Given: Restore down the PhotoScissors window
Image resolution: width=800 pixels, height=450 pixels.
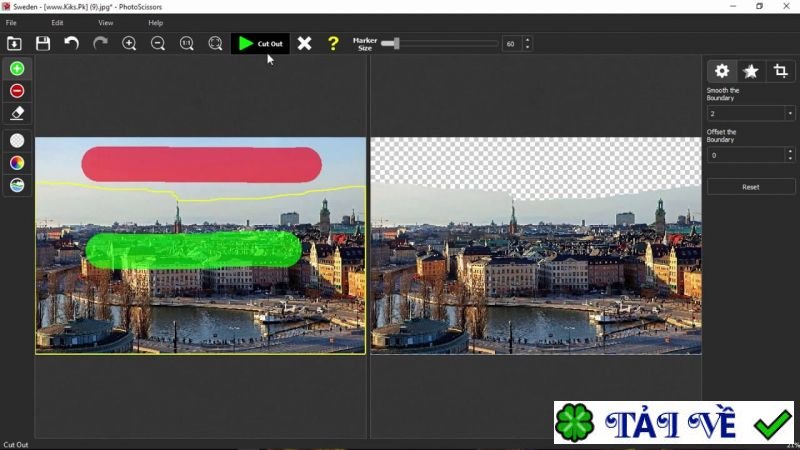Looking at the screenshot, I should point(759,6).
